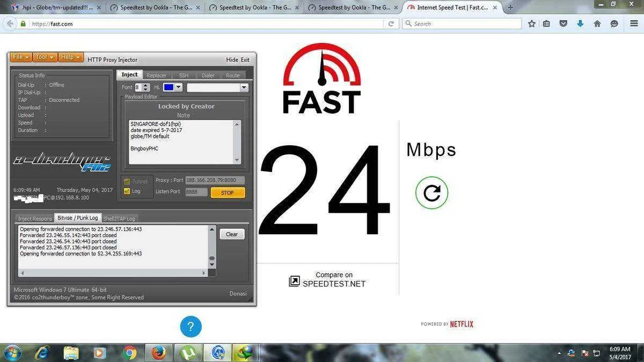This screenshot has height=362, width=644.
Task: Open the File dropdown menu in Injector
Action: tap(20, 57)
